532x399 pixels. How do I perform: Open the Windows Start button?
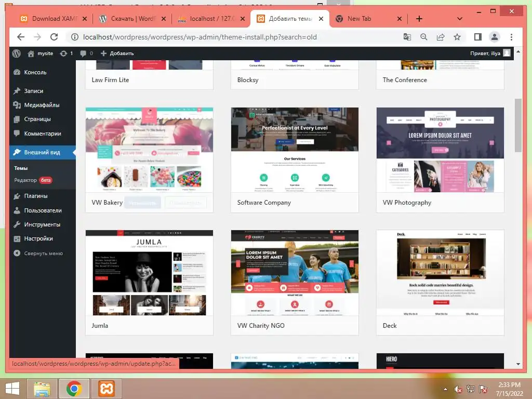12,389
